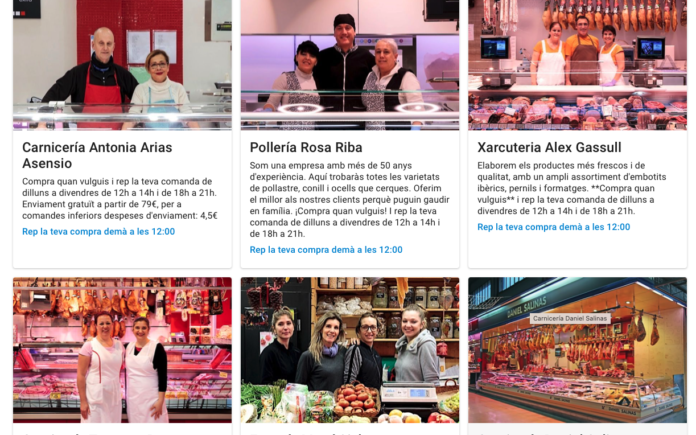The width and height of the screenshot is (696, 435).
Task: Open photo of two butchers in white aprons
Action: [122, 350]
